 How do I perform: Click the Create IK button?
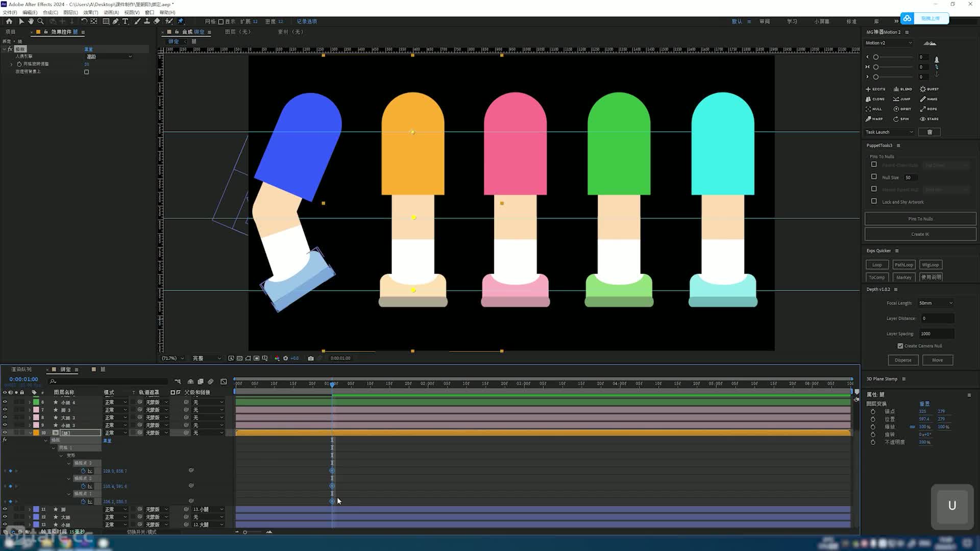[x=920, y=234]
